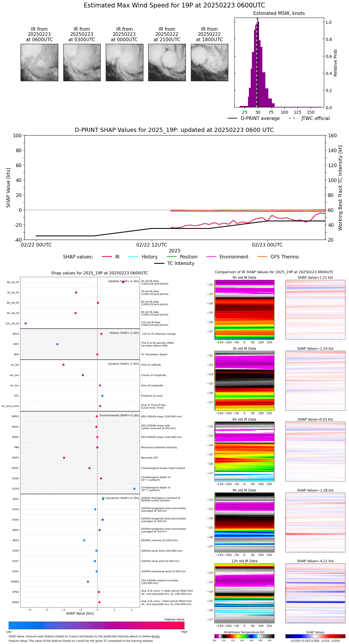Click the cyan History legend marker

[x=133, y=257]
